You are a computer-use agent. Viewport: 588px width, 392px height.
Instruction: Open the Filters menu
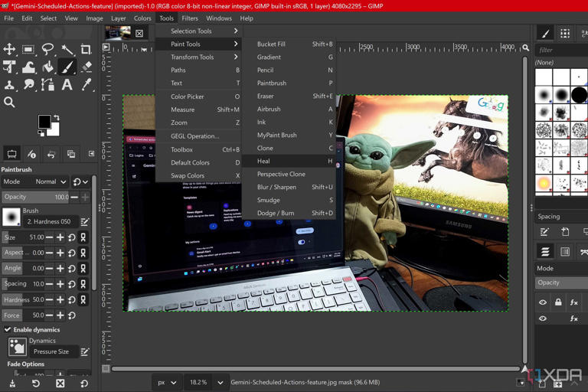190,18
